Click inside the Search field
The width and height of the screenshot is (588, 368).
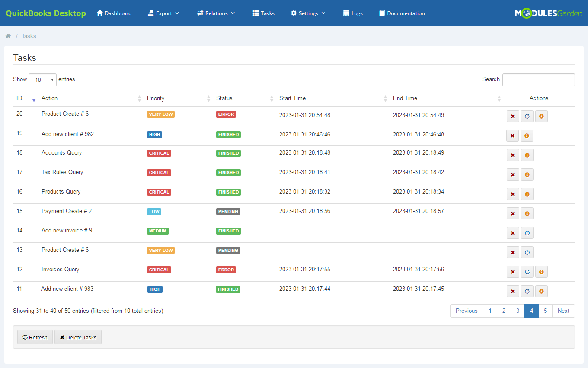point(538,79)
